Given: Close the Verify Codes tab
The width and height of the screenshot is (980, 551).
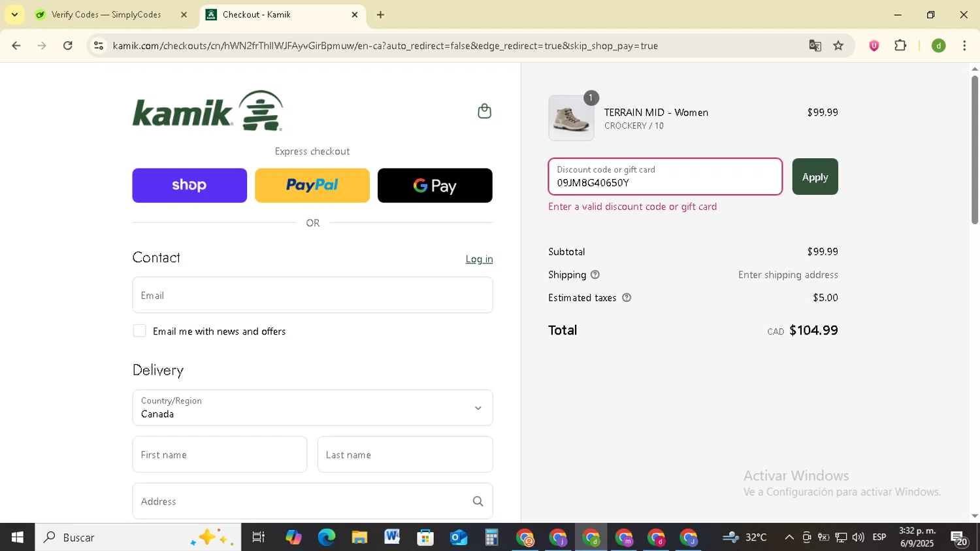Looking at the screenshot, I should point(184,14).
